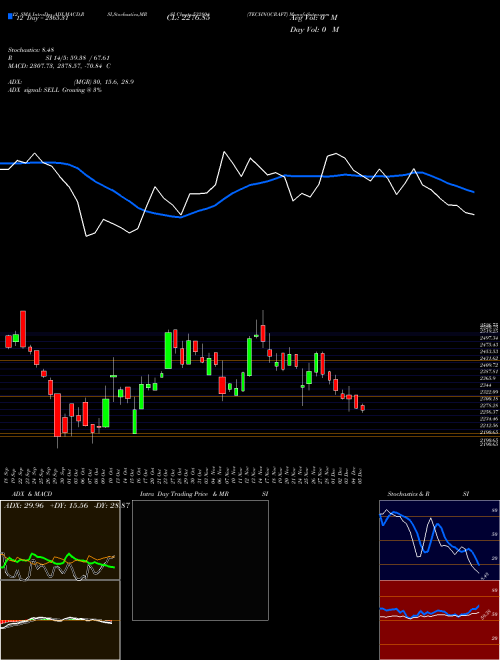This screenshot has width=500, height=660.
Task: Click the 'Stochastics: 8.48' reading
Action: [x=31, y=50]
